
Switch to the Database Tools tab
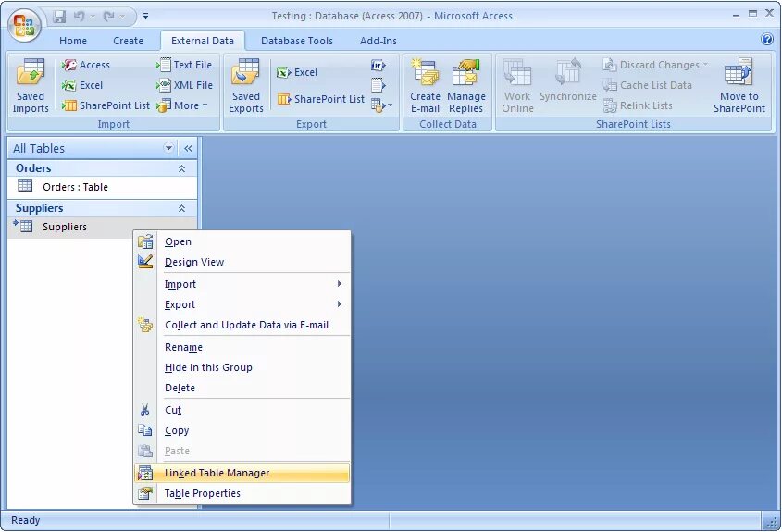(x=297, y=41)
